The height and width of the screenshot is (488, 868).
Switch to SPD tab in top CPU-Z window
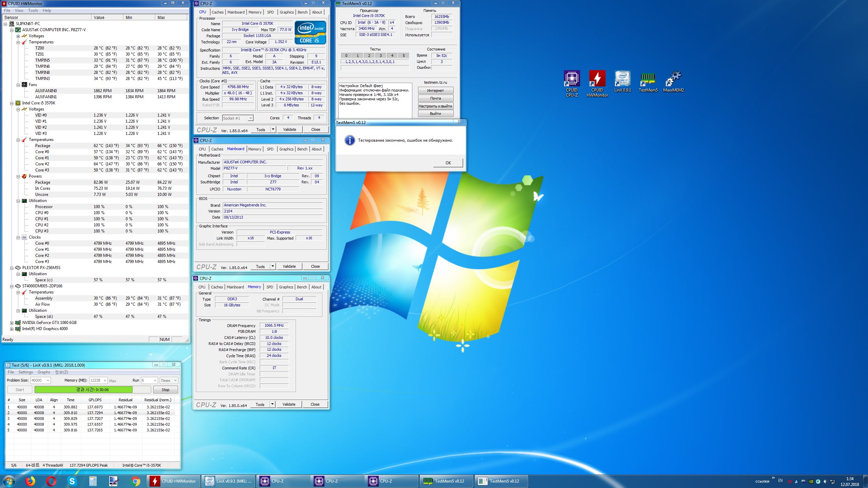point(270,12)
